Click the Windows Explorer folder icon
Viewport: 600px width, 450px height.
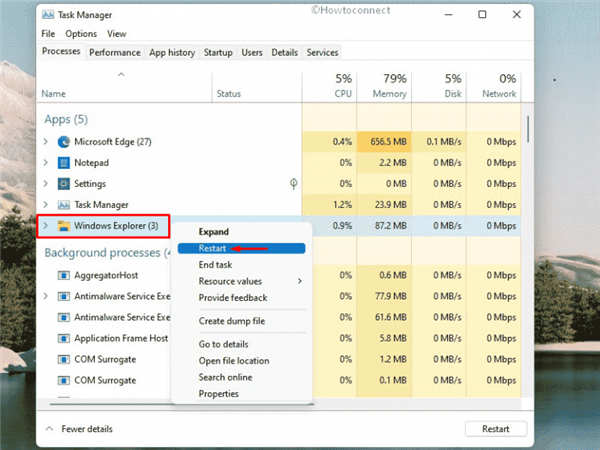click(x=64, y=226)
